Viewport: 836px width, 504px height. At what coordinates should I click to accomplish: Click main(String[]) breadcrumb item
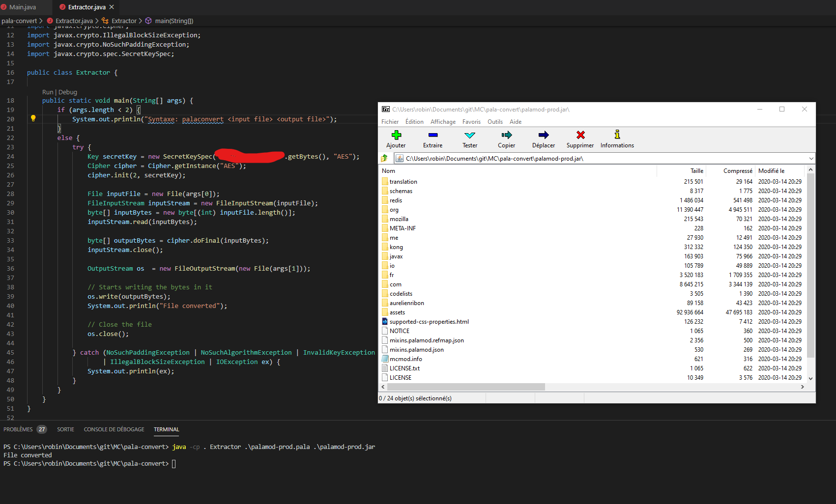click(174, 21)
